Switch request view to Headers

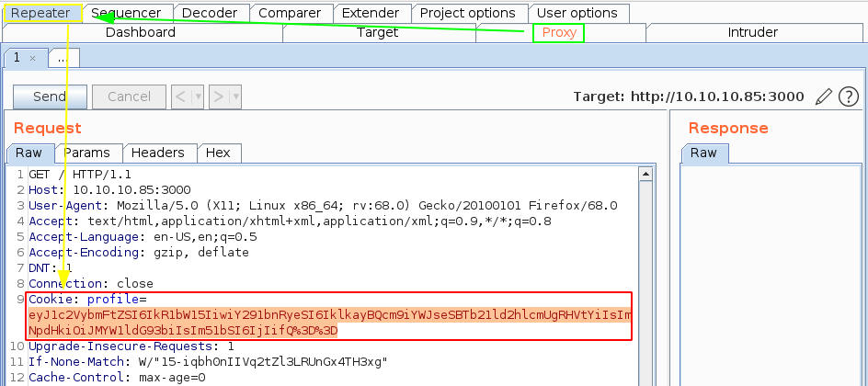(x=157, y=153)
